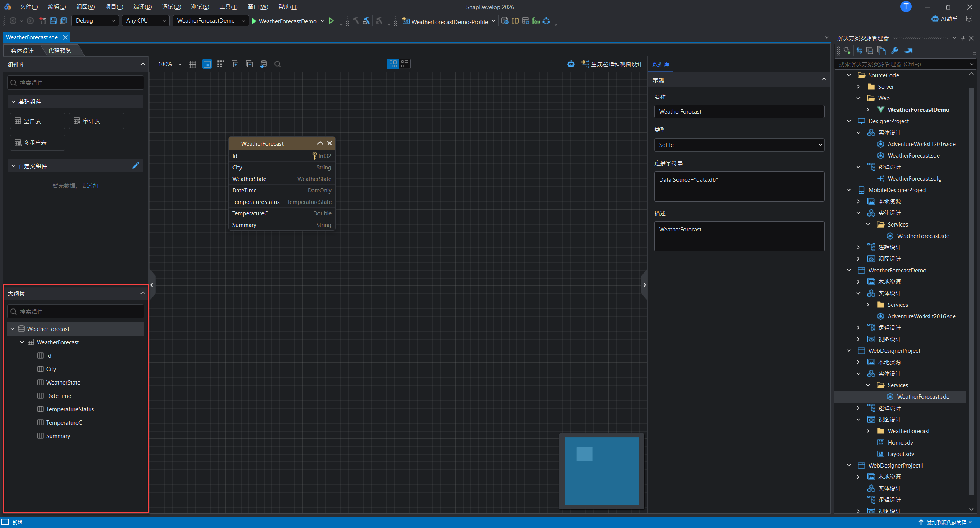Click the auto-arrange layout dots icon
The height and width of the screenshot is (528, 980).
click(x=220, y=64)
